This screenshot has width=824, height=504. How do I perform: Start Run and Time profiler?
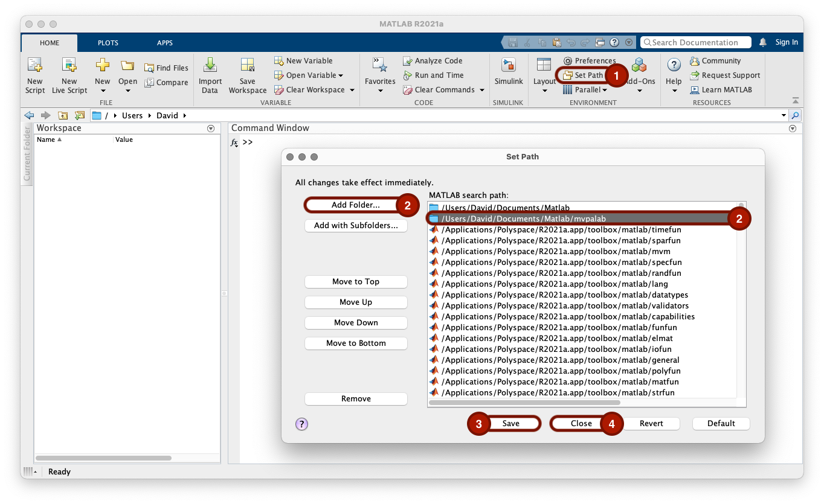(x=433, y=75)
